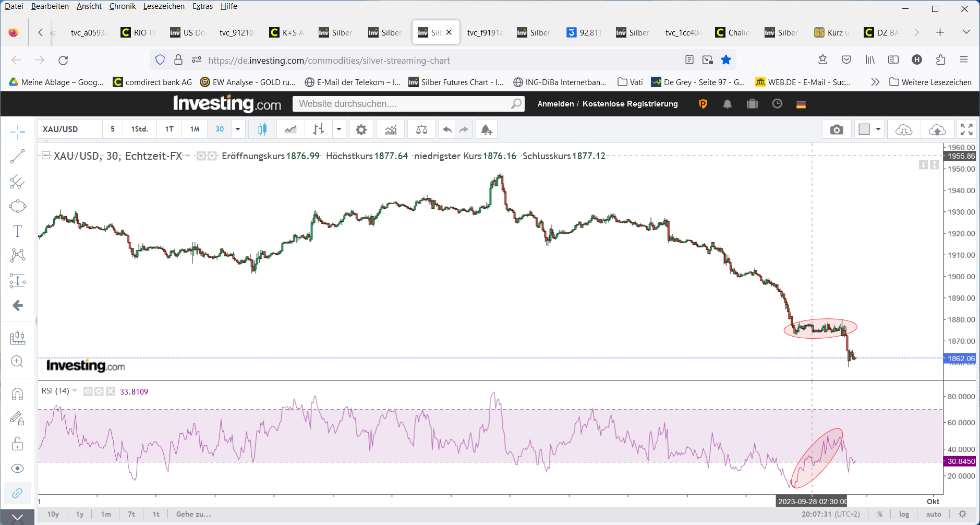Select the candlestick chart type
The image size is (980, 525).
pyautogui.click(x=262, y=129)
